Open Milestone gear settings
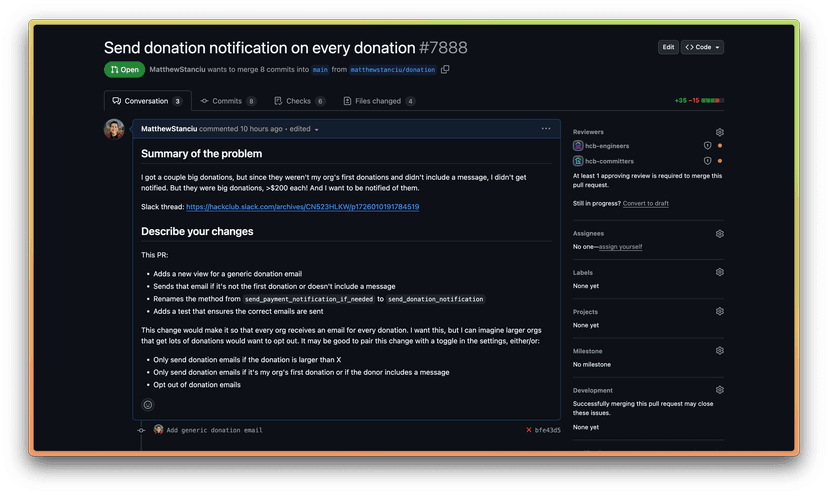 tap(719, 351)
